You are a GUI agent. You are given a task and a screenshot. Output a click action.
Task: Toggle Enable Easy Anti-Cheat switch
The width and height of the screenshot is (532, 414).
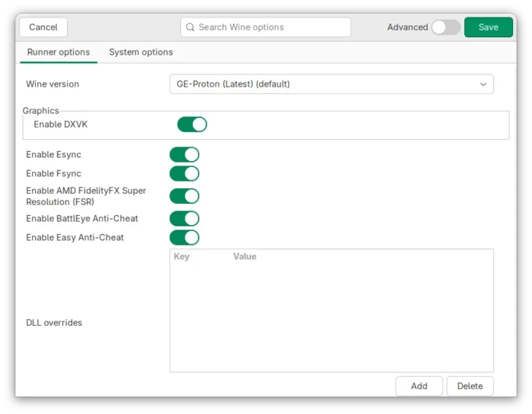[x=184, y=238]
